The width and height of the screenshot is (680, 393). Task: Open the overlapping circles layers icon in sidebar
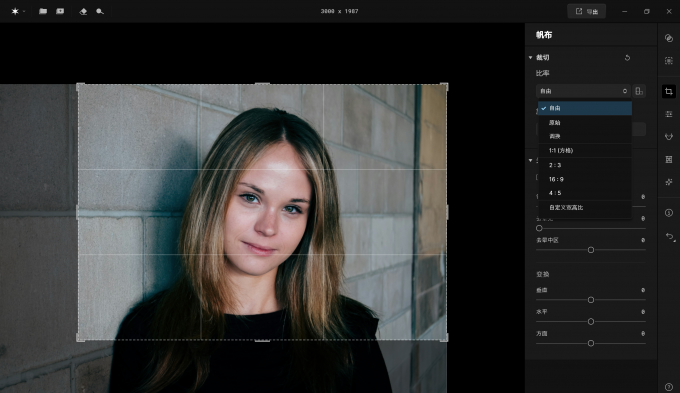pos(669,38)
